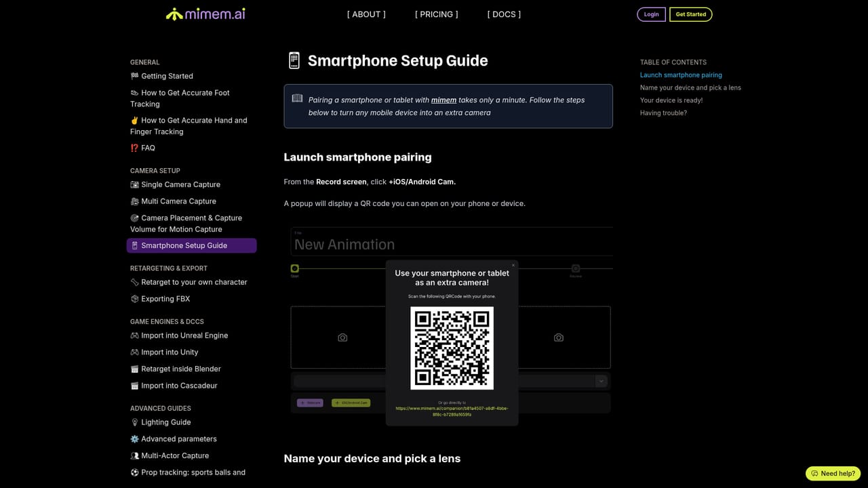Image resolution: width=868 pixels, height=488 pixels.
Task: Click the Login button
Action: [651, 14]
